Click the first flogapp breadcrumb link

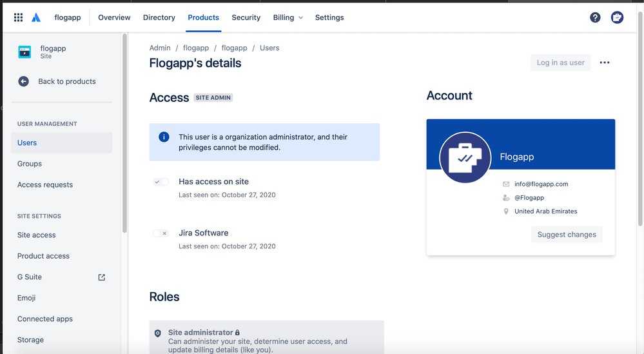(196, 48)
